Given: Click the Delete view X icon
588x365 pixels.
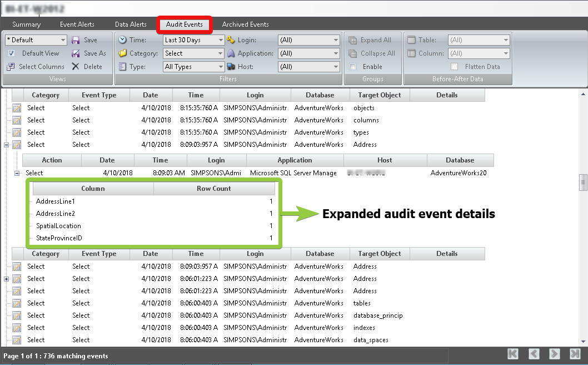Looking at the screenshot, I should coord(76,67).
